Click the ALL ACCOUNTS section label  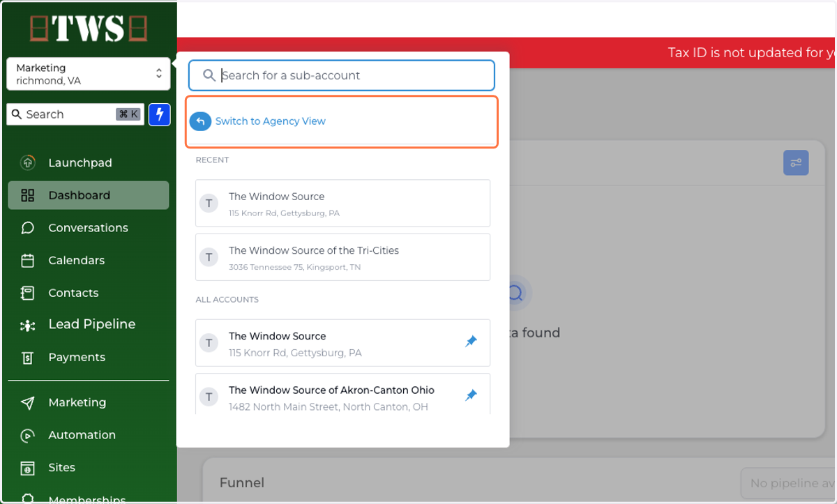[x=227, y=300]
